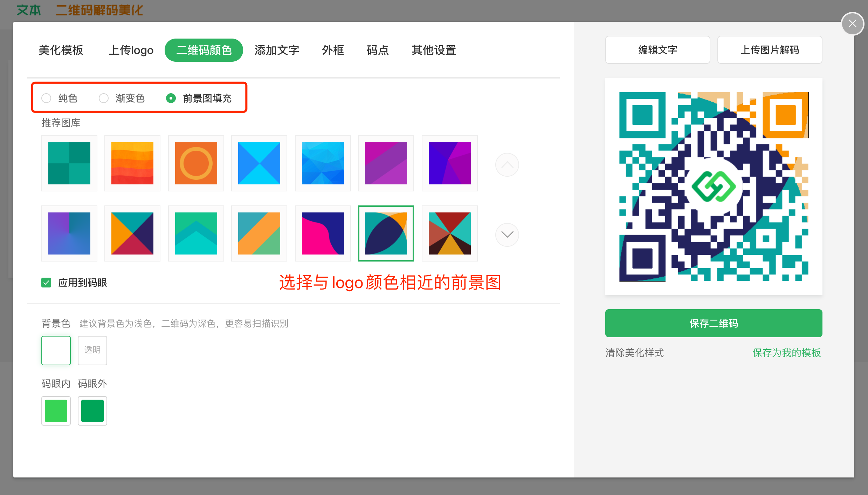
Task: Click the 清除美化样式 link
Action: coord(635,353)
